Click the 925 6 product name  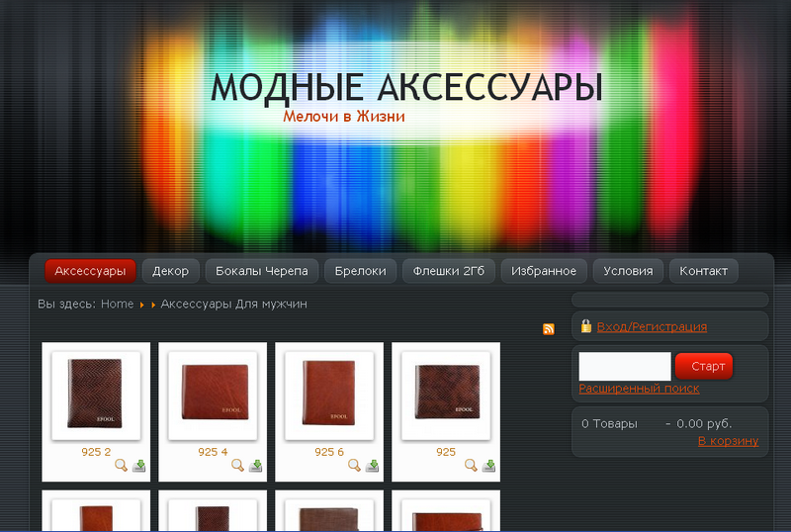click(x=329, y=452)
